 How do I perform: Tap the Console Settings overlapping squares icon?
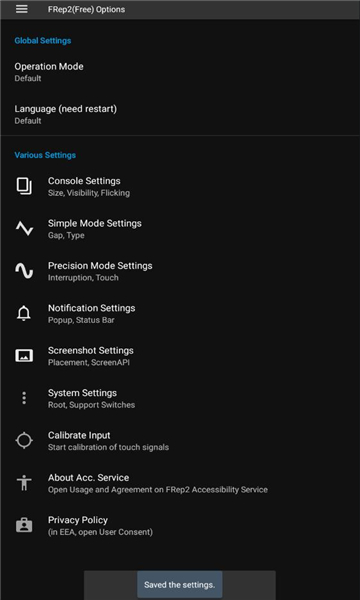(24, 186)
